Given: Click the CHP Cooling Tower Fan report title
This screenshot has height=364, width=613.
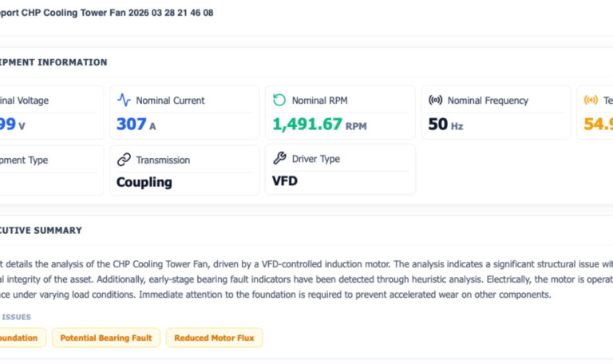Looking at the screenshot, I should pyautogui.click(x=106, y=13).
